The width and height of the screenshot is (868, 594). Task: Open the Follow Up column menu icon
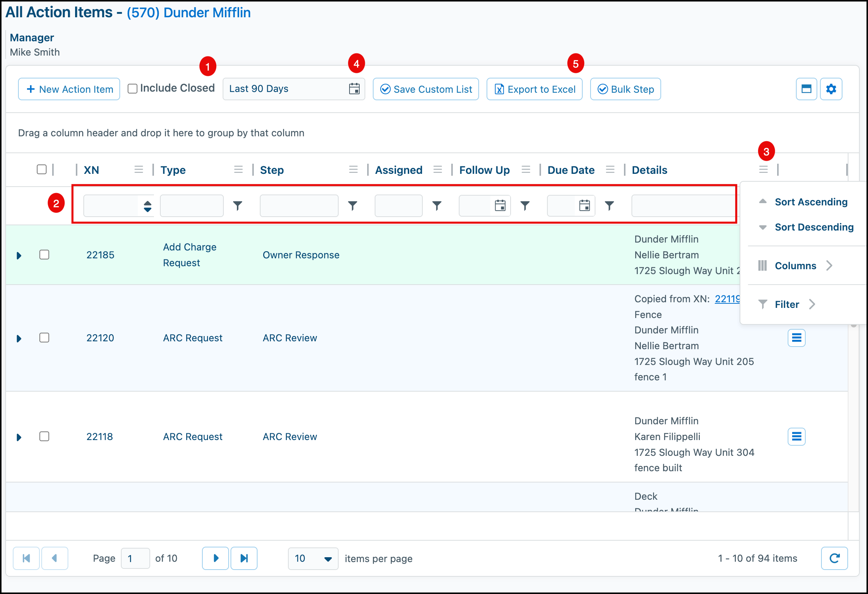pyautogui.click(x=526, y=169)
